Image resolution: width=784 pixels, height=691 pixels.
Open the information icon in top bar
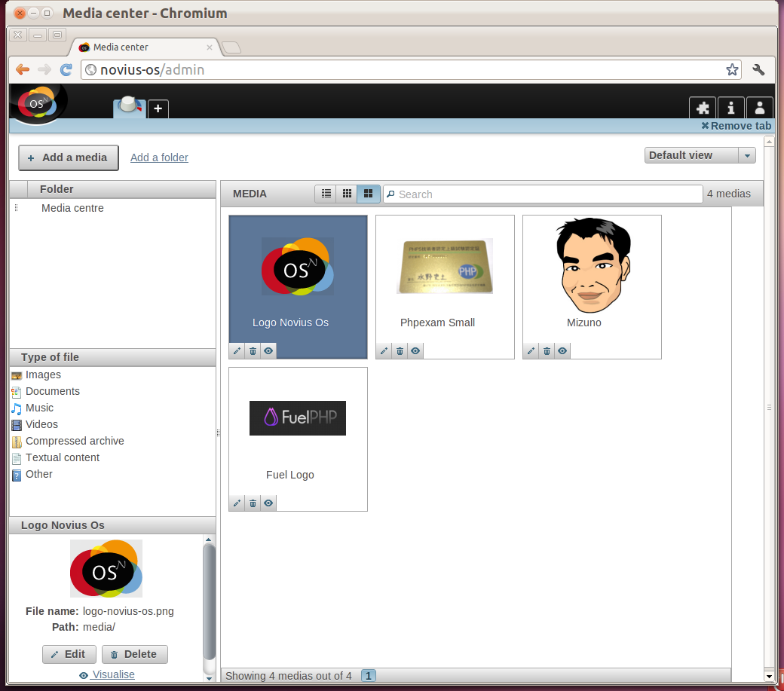(x=731, y=108)
